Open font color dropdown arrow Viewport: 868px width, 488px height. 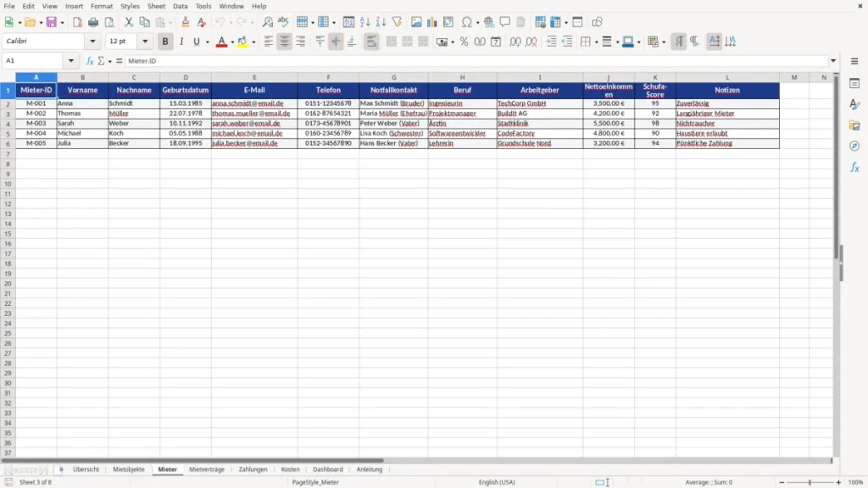[x=232, y=42]
